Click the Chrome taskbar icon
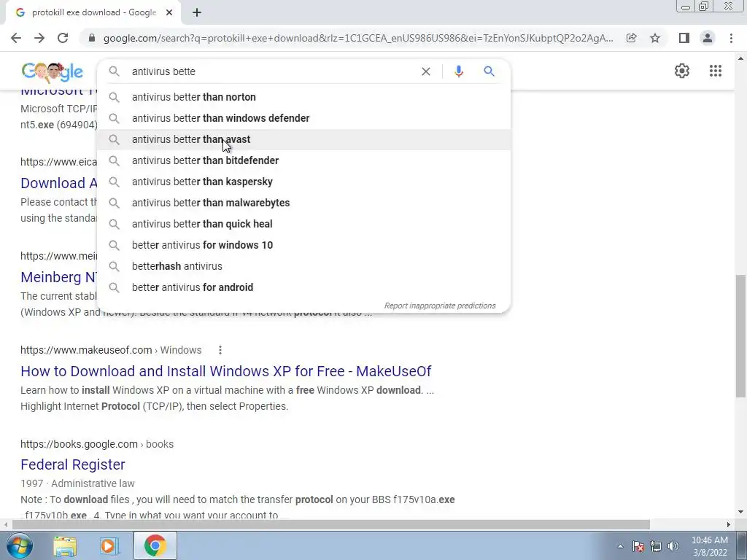747x560 pixels. point(155,545)
